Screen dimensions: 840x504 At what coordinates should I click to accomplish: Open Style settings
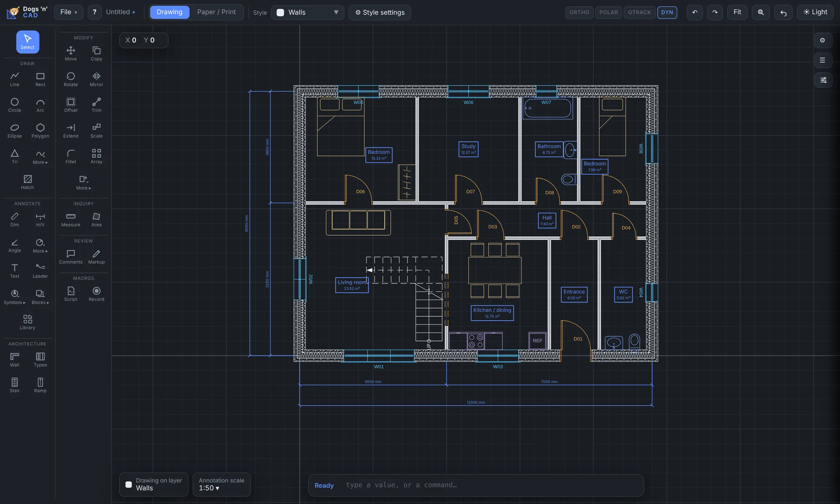tap(380, 13)
